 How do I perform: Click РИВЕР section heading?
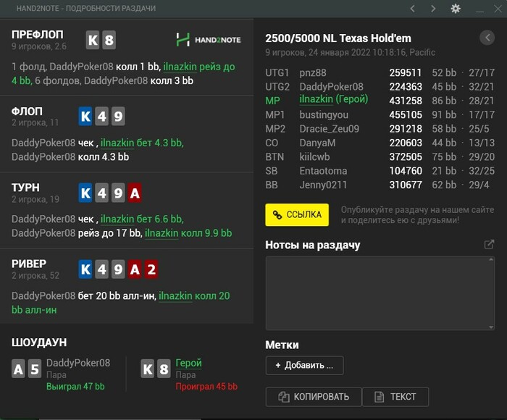29,264
